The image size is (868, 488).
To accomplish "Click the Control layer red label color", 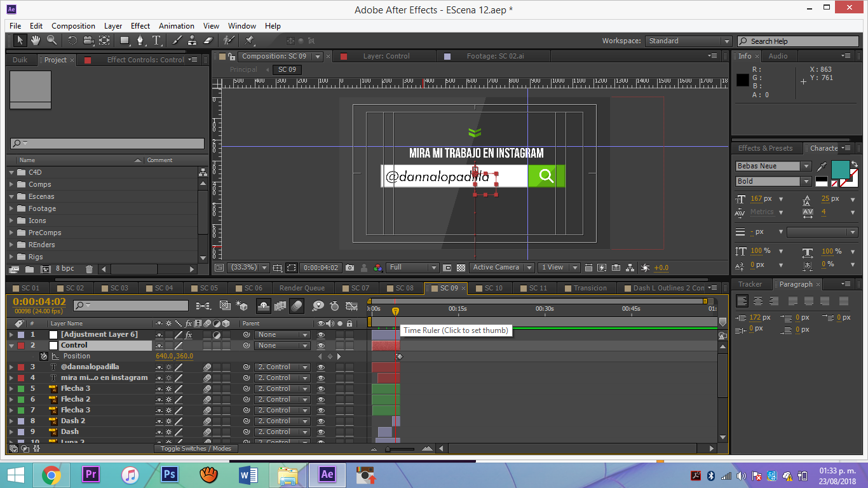I will click(x=21, y=346).
